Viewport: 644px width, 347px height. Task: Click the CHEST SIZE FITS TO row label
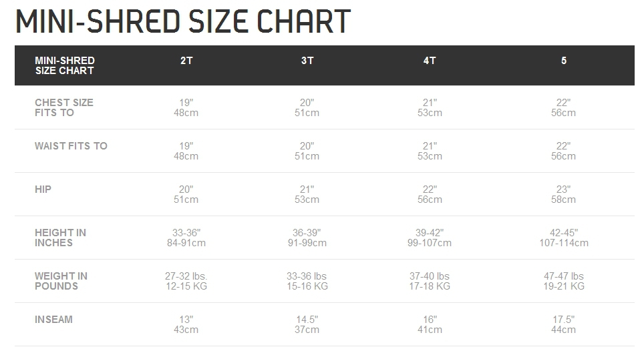64,107
